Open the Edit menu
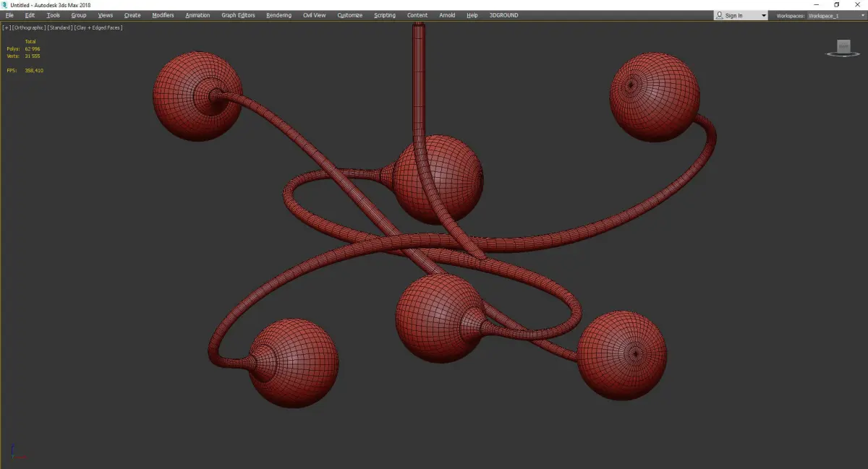Image resolution: width=868 pixels, height=469 pixels. click(x=30, y=15)
